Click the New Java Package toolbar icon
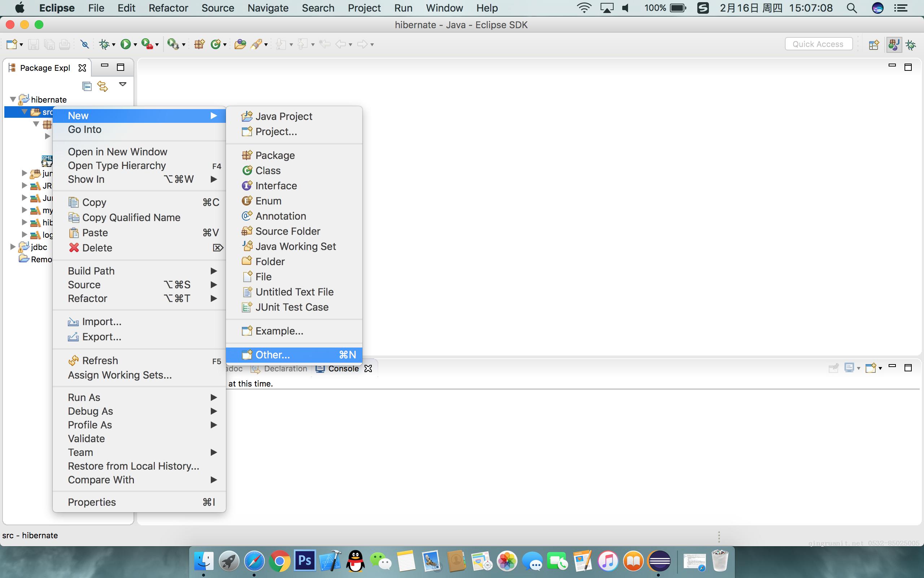924x578 pixels. (x=199, y=44)
